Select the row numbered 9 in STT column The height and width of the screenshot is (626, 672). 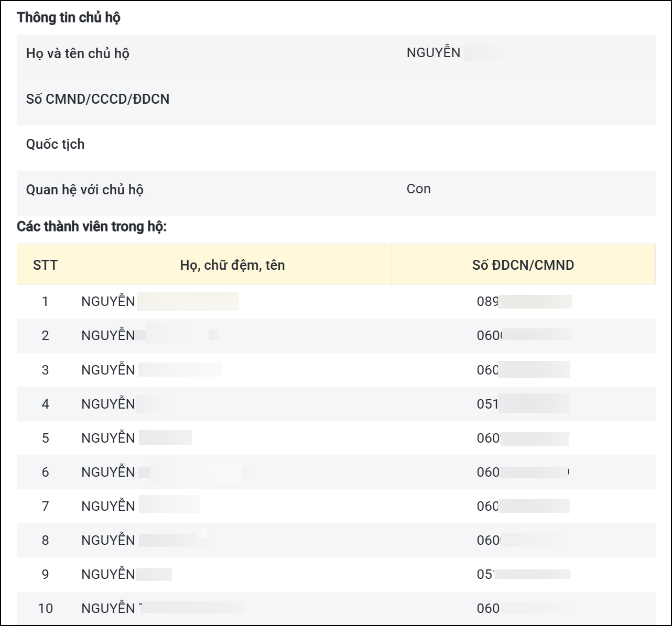[336, 574]
